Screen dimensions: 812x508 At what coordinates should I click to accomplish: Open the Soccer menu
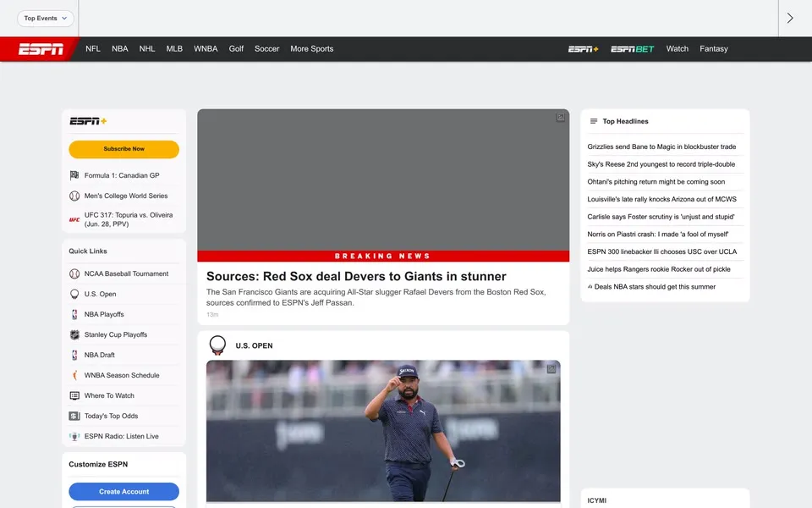point(266,49)
